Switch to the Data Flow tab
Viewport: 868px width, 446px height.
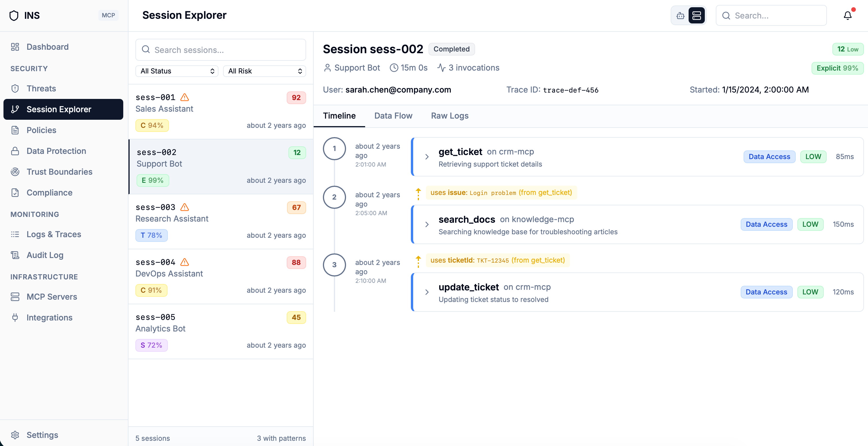(x=393, y=116)
